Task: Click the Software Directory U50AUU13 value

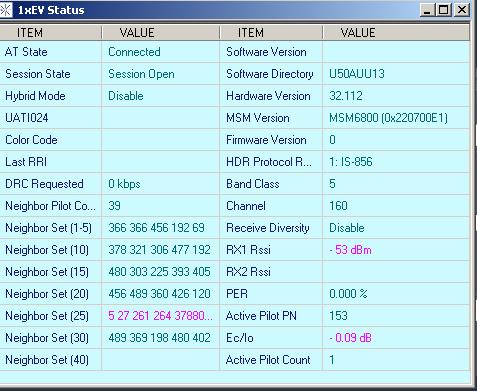Action: (357, 74)
